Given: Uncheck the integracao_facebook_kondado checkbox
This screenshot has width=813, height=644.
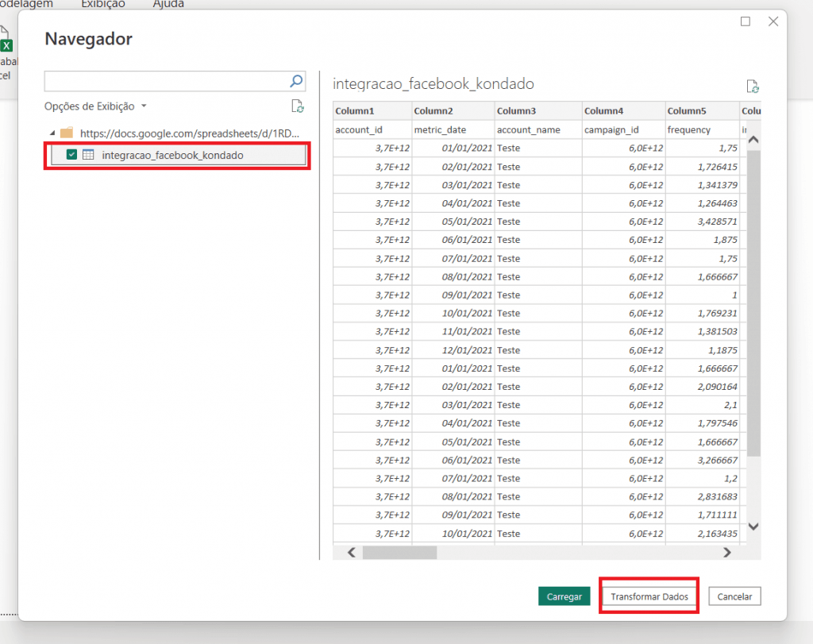Looking at the screenshot, I should click(x=72, y=155).
